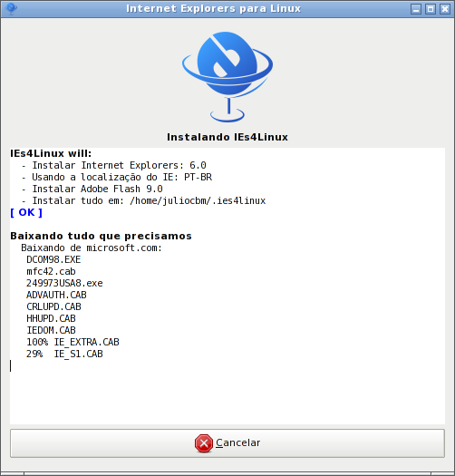This screenshot has height=476, width=455.
Task: Select the '/home/juliocbm/.ies4linux' install path line
Action: coord(143,200)
